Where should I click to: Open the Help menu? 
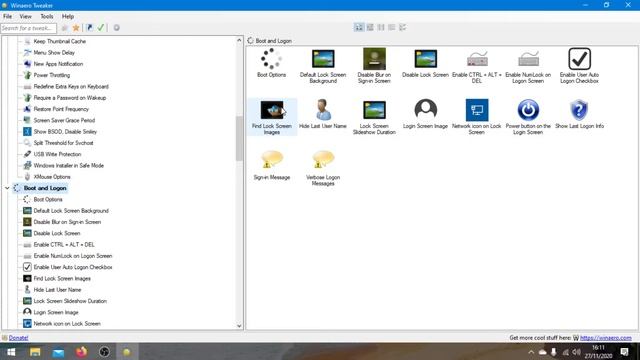(x=68, y=16)
